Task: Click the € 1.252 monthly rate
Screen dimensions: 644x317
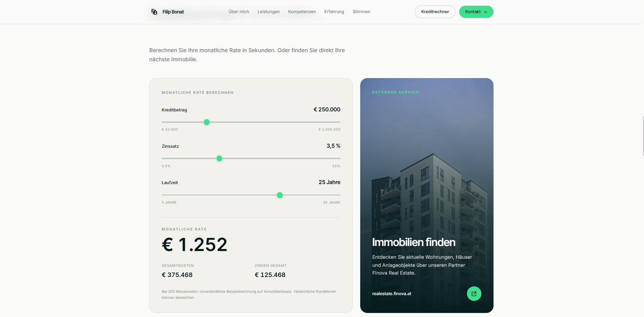Action: click(x=195, y=245)
